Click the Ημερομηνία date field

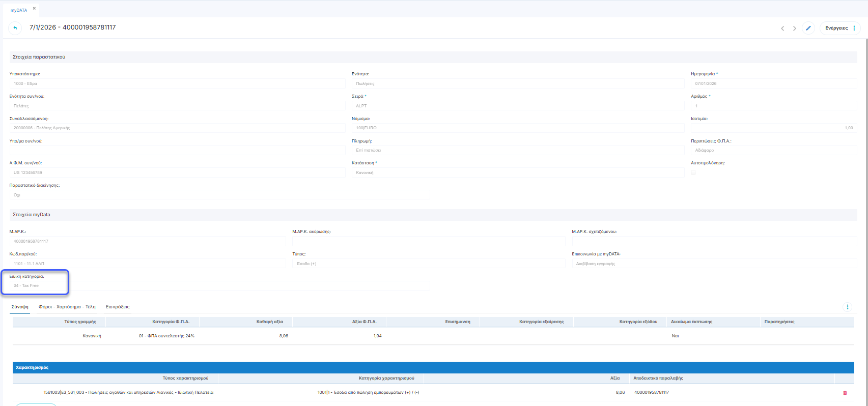point(773,83)
